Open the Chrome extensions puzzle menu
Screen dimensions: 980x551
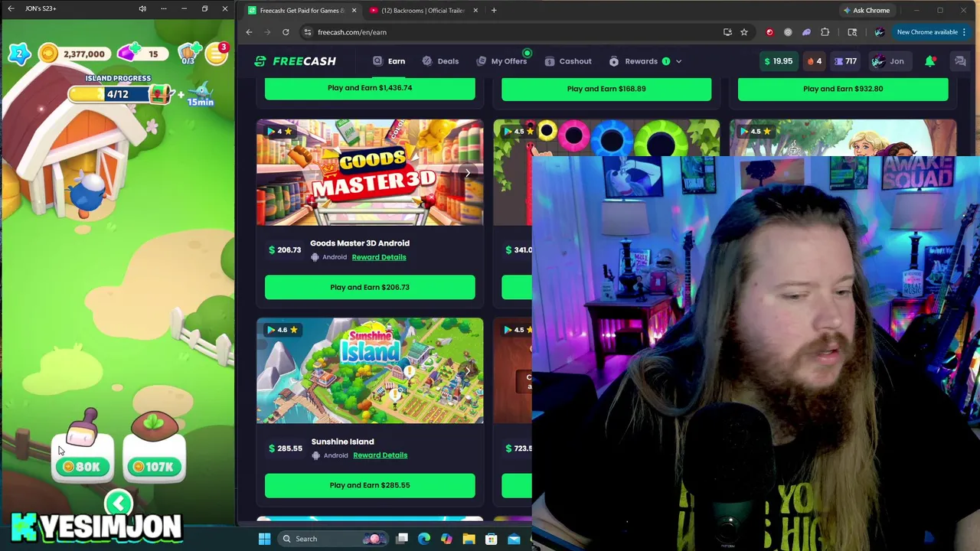pyautogui.click(x=825, y=32)
